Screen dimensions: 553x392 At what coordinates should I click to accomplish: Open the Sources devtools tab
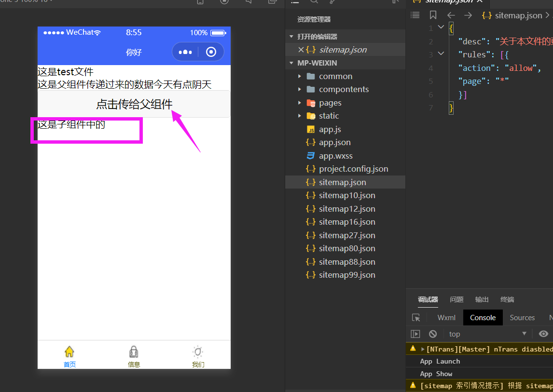(x=522, y=318)
